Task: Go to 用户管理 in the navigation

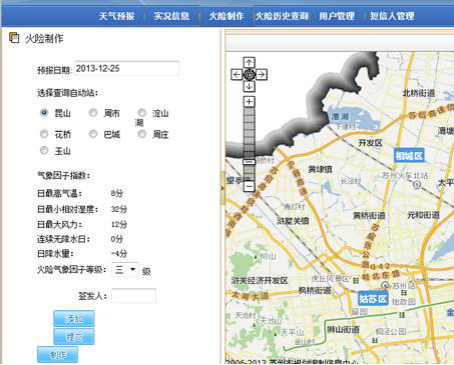Action: pyautogui.click(x=337, y=16)
